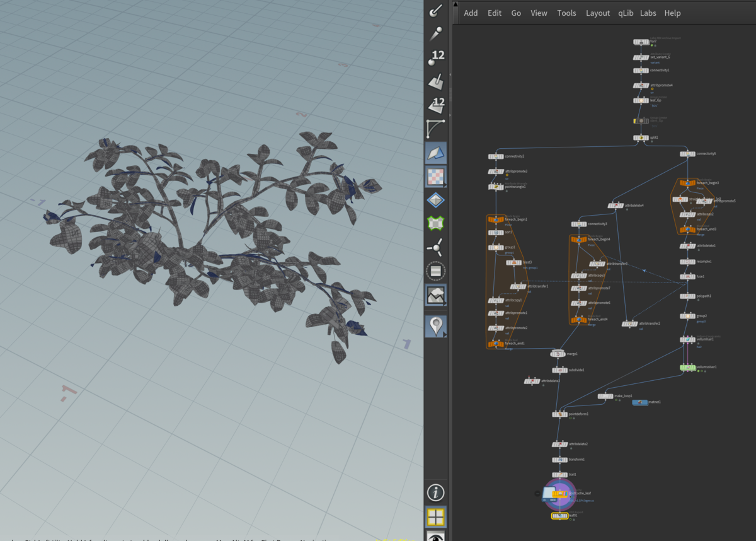Select the blast3 node
This screenshot has width=756, height=541.
point(514,263)
